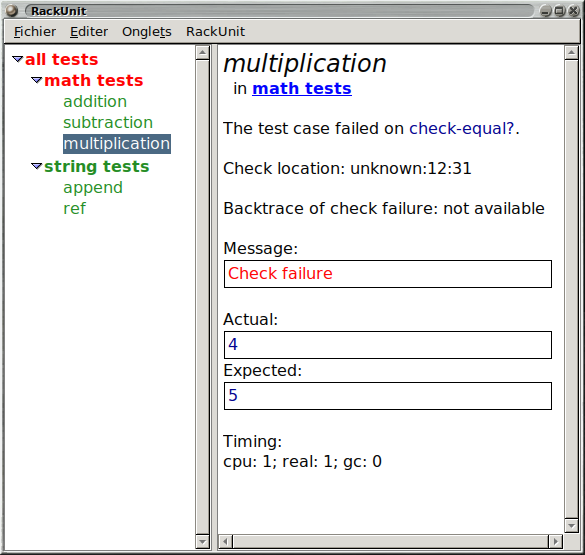Image resolution: width=585 pixels, height=555 pixels.
Task: Click the check-equal? link text
Action: click(462, 129)
